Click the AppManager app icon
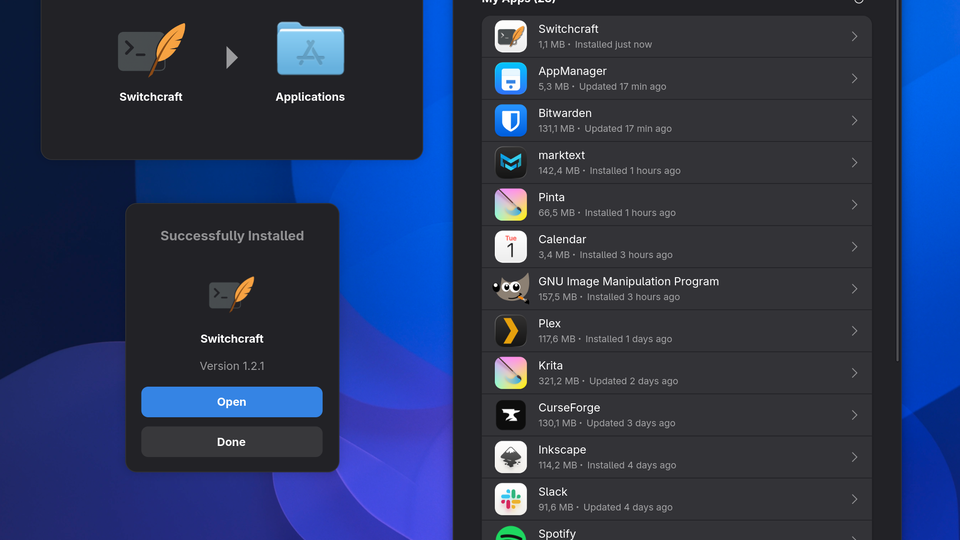The width and height of the screenshot is (960, 540). [511, 78]
